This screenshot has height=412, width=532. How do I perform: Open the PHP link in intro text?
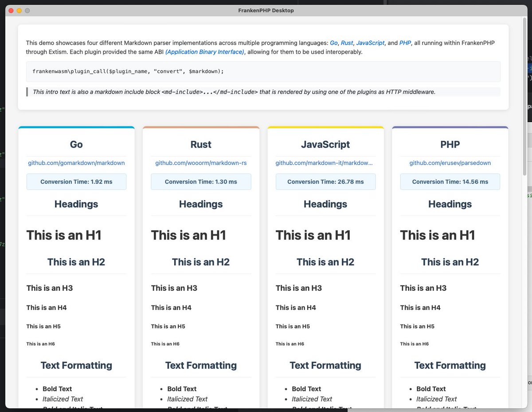[405, 43]
